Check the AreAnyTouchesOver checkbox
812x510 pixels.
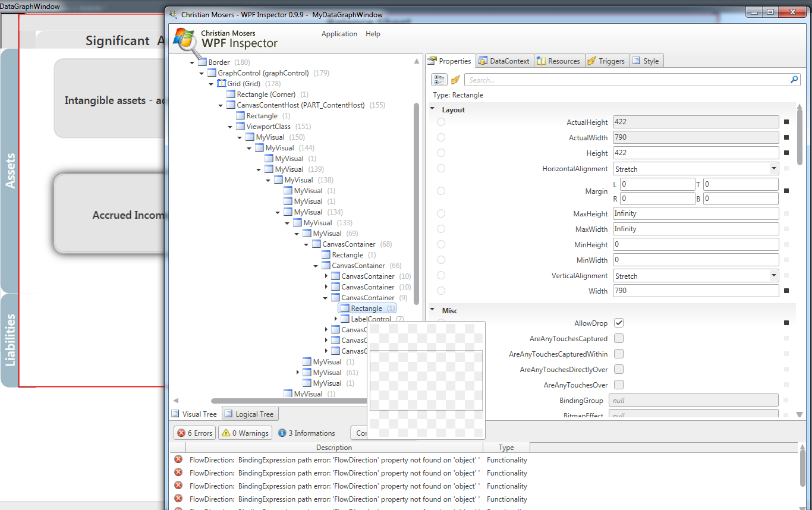[x=619, y=385]
